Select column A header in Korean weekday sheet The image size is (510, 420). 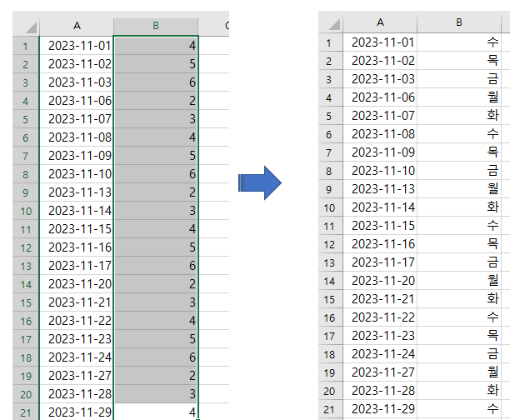380,23
